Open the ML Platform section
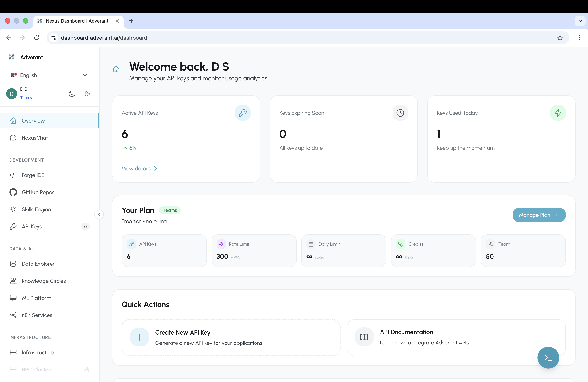The image size is (588, 382). pos(36,298)
